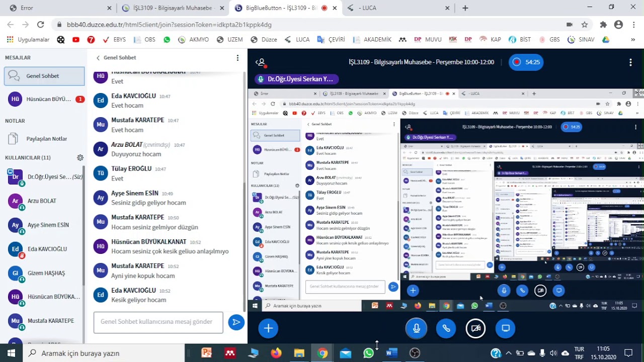Image resolution: width=644 pixels, height=362 pixels.
Task: Switch to the LUCA browser tab
Action: point(397,8)
